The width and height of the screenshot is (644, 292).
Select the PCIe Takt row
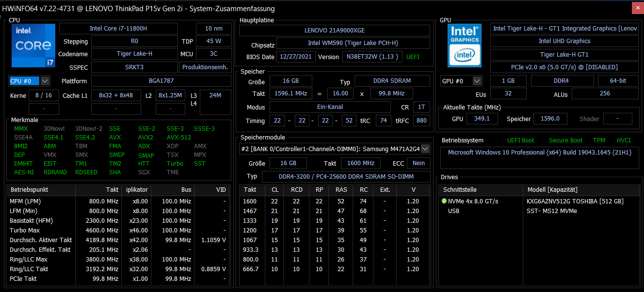click(118, 278)
